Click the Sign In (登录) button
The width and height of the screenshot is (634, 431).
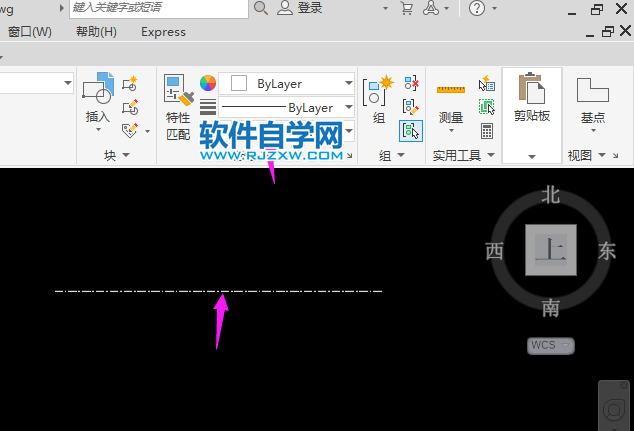300,8
